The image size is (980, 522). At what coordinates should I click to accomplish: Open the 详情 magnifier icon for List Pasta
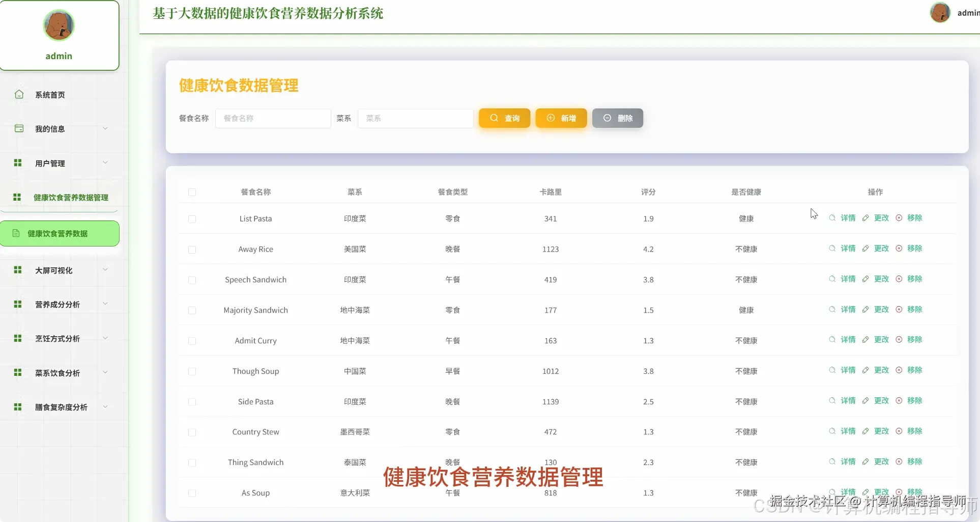[832, 217]
